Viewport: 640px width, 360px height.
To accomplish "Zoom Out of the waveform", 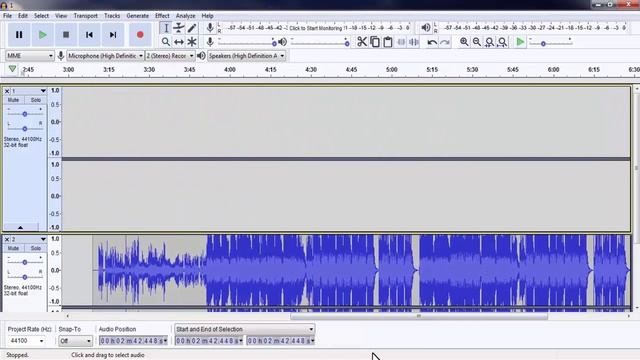I will (477, 42).
